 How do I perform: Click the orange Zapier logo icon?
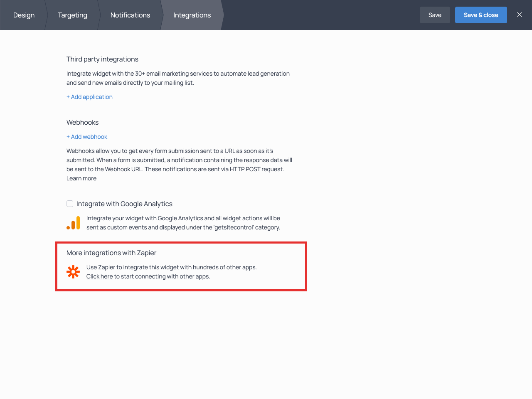[x=73, y=272]
